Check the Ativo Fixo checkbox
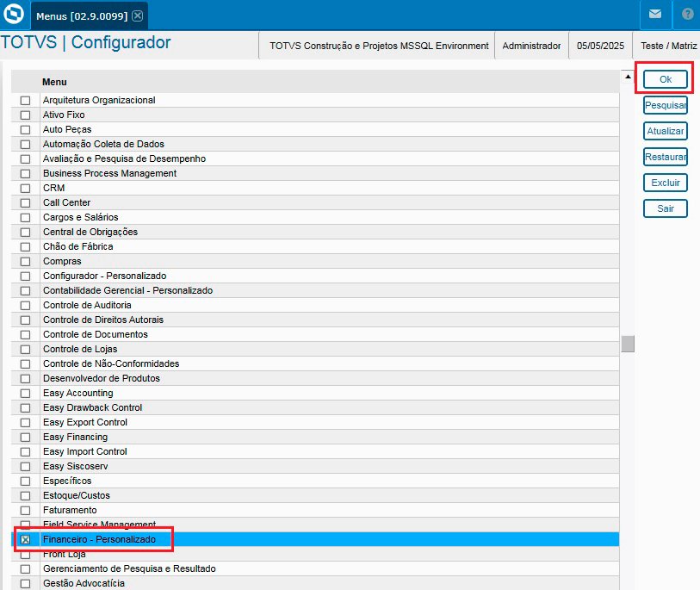 (x=26, y=115)
